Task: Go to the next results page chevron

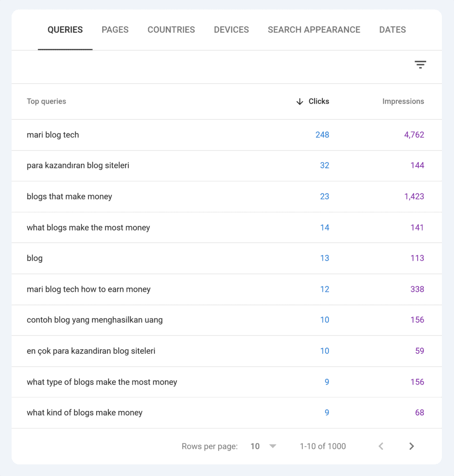Action: (x=411, y=446)
